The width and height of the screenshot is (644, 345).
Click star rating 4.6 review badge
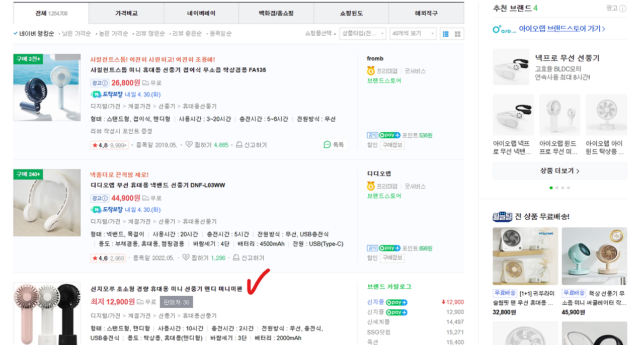pyautogui.click(x=108, y=258)
